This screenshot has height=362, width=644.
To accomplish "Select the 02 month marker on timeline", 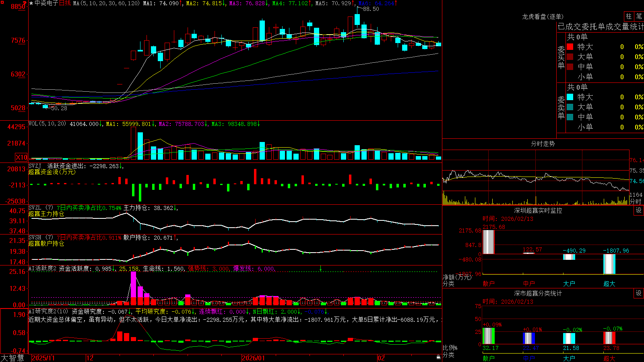I will [x=381, y=358].
